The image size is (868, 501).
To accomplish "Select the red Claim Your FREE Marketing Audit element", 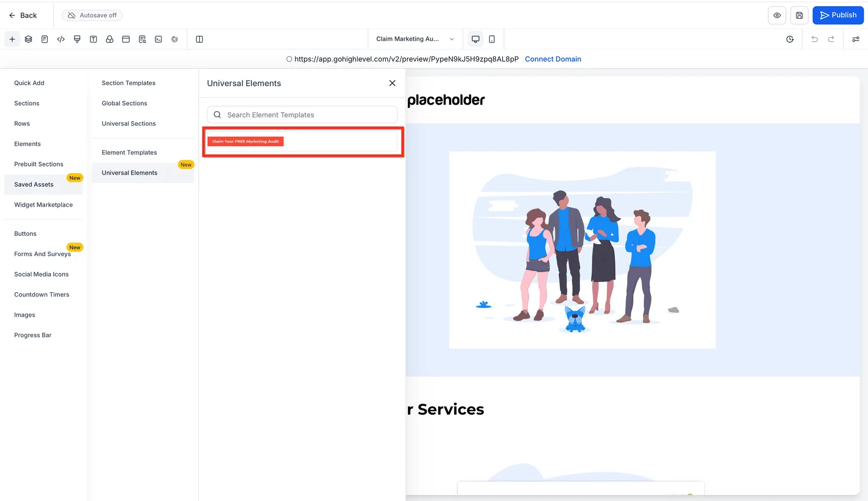I will pyautogui.click(x=246, y=142).
